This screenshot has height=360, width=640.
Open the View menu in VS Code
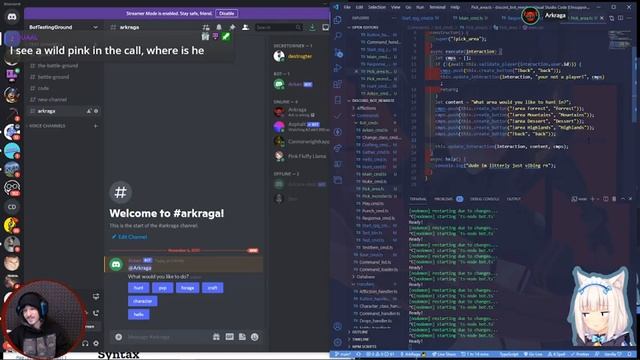pyautogui.click(x=396, y=7)
